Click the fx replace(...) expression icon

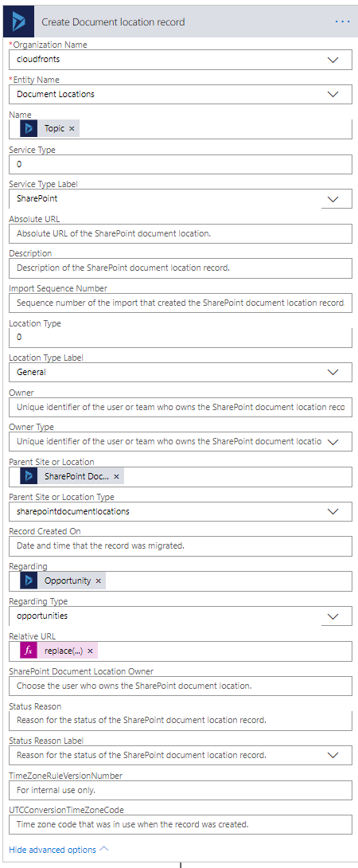(29, 651)
